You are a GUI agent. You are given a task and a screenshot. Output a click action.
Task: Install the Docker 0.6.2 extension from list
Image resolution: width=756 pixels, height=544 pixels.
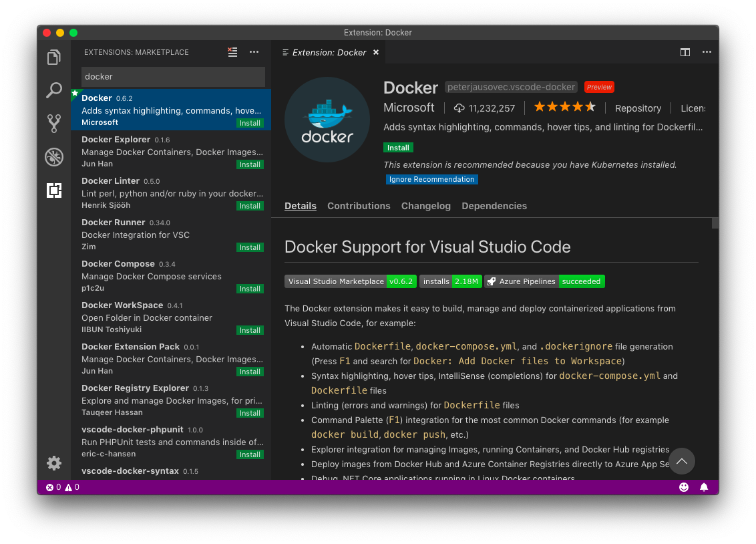pyautogui.click(x=250, y=123)
